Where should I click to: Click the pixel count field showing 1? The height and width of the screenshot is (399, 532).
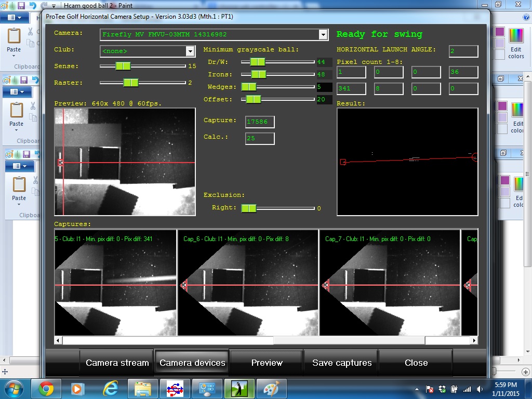click(352, 72)
